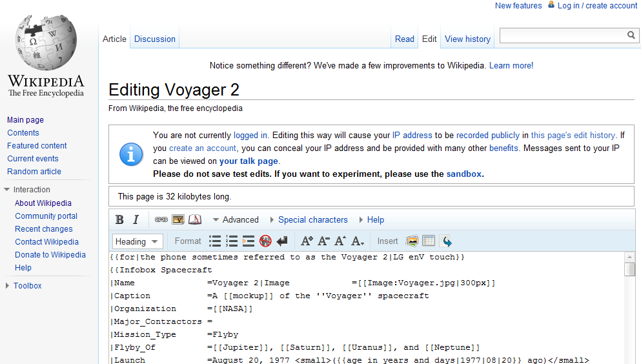Open the View history tab
Image resolution: width=641 pixels, height=364 pixels.
[x=467, y=39]
